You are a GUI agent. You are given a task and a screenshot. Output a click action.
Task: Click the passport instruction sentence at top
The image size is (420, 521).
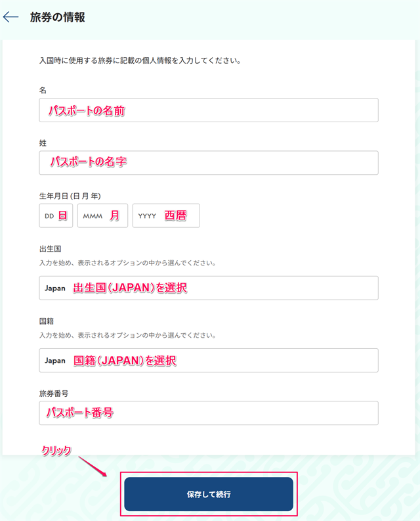click(140, 62)
